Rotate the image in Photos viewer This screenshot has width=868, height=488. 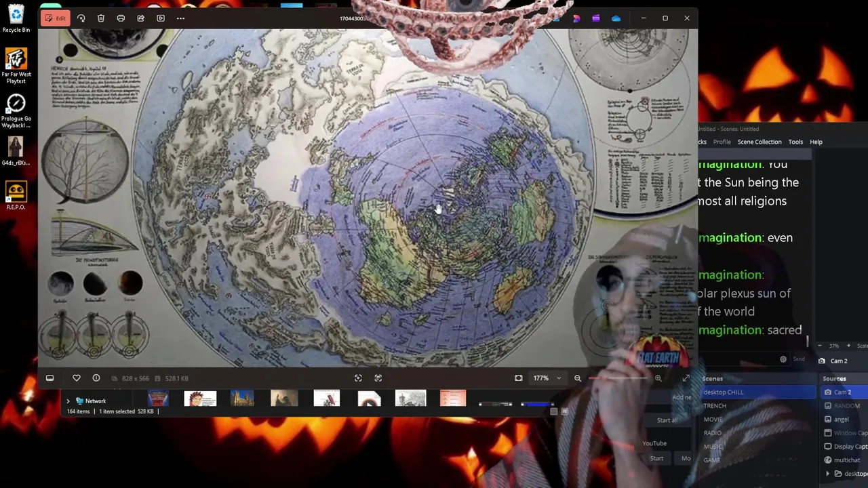81,18
